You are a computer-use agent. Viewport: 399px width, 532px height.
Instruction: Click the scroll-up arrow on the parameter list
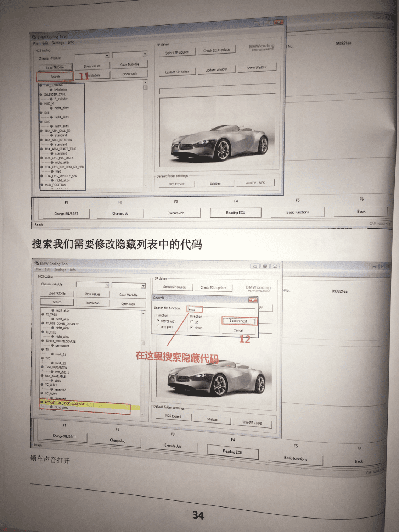[145, 82]
